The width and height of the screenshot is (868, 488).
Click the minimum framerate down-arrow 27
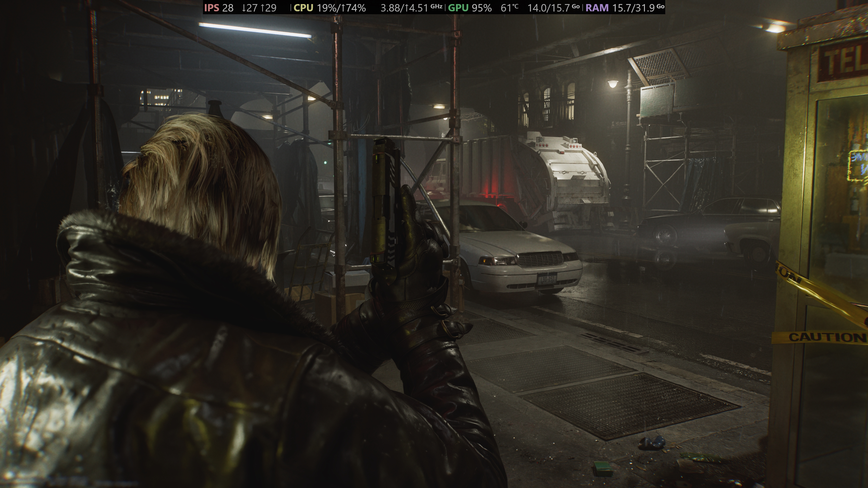coord(250,8)
